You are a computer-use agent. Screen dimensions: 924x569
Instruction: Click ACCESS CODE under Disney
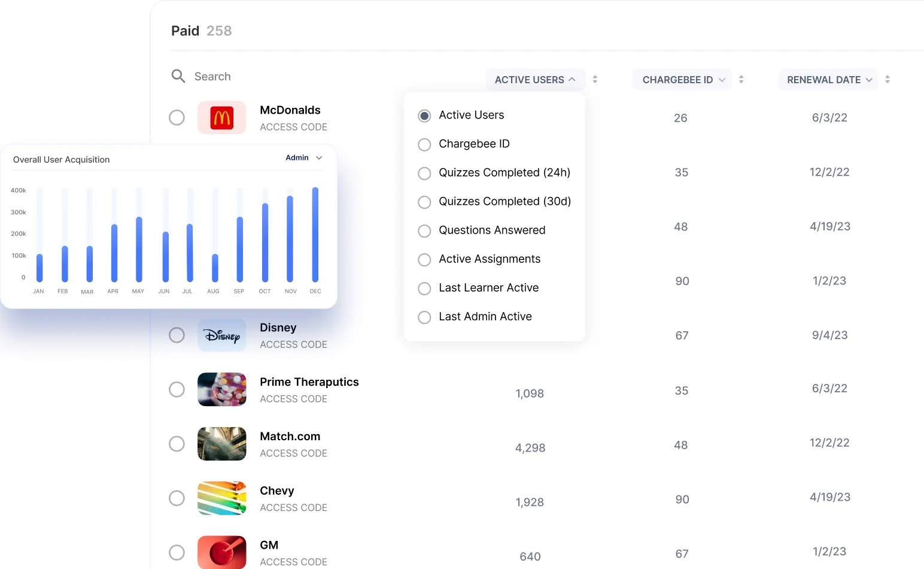294,344
